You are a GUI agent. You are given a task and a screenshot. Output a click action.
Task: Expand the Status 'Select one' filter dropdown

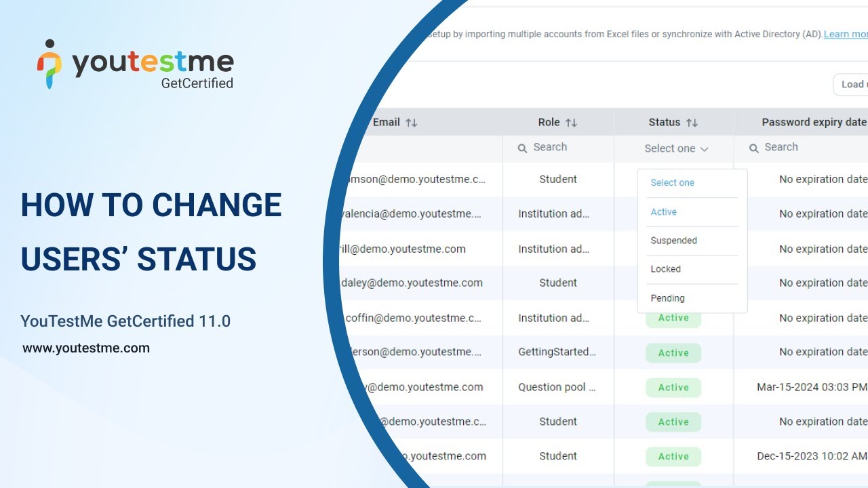point(676,148)
